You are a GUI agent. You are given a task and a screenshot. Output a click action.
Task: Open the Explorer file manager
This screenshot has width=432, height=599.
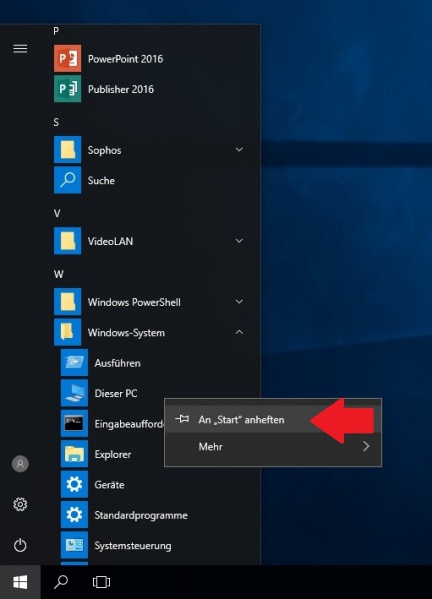(112, 454)
